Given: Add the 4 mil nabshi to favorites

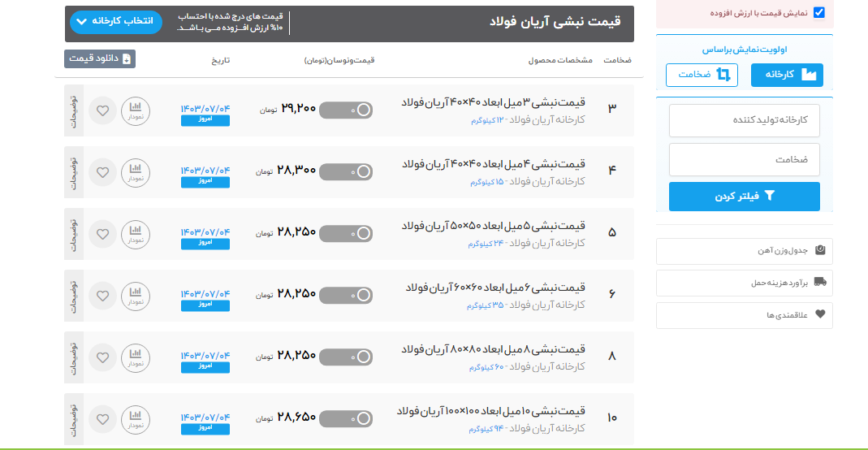Looking at the screenshot, I should pos(102,172).
